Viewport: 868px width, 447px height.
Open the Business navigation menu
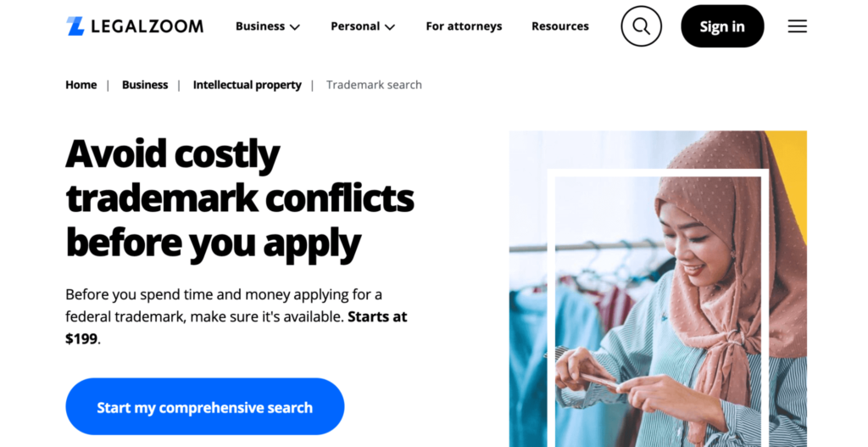[268, 26]
